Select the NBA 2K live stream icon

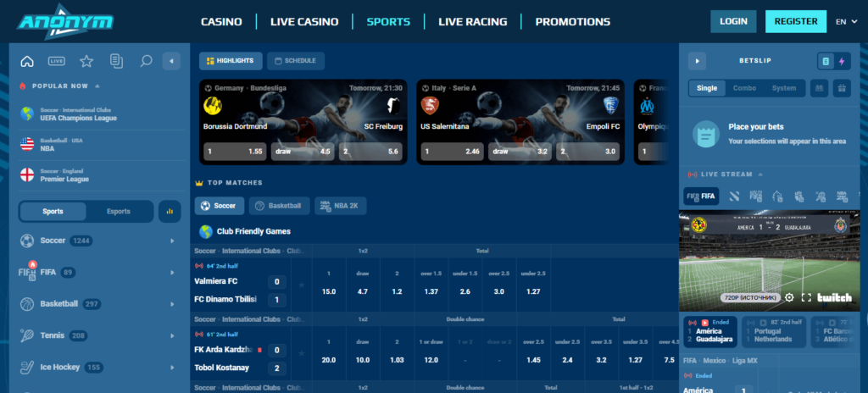point(842,196)
